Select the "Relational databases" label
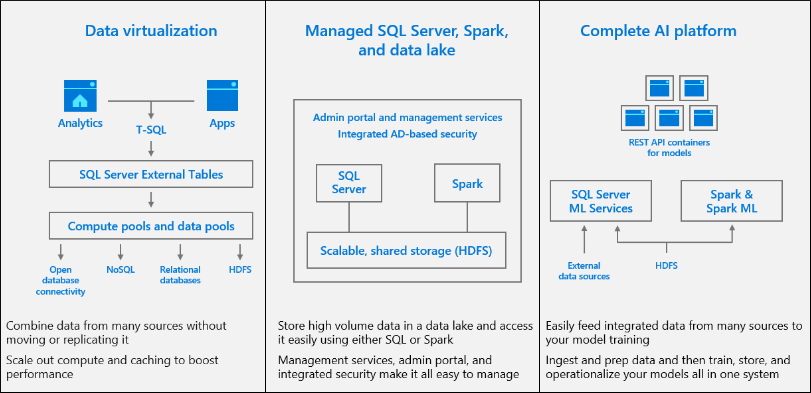 pos(180,275)
